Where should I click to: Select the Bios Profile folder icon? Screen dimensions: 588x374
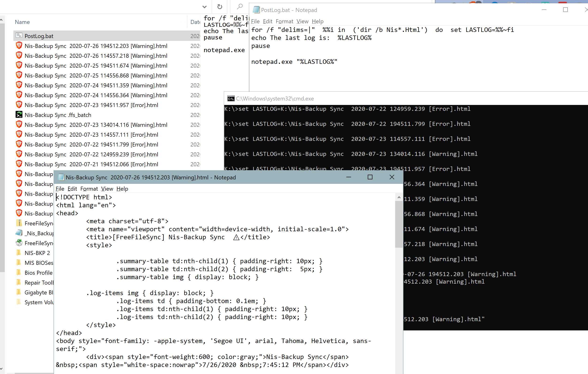click(x=19, y=272)
